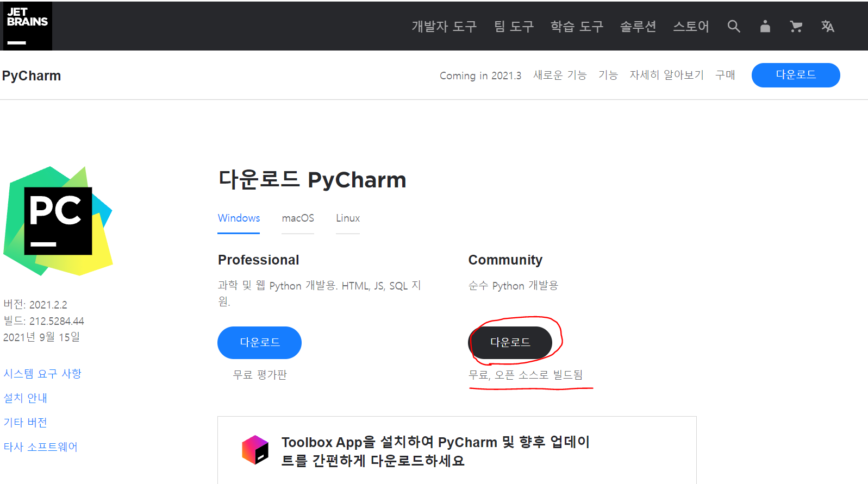Open the 학습 도구 menu

[x=577, y=26]
